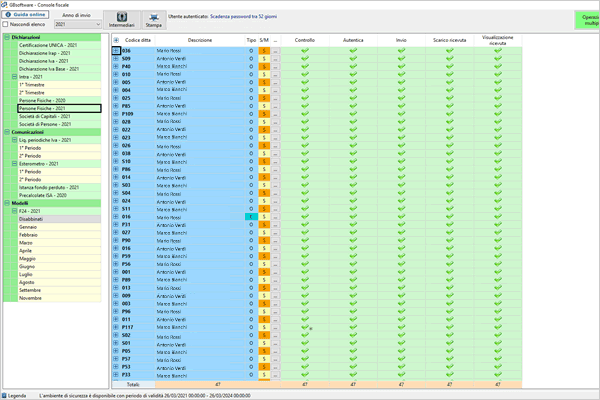This screenshot has width=600, height=400.
Task: Click the Stampa printer icon
Action: 154,20
